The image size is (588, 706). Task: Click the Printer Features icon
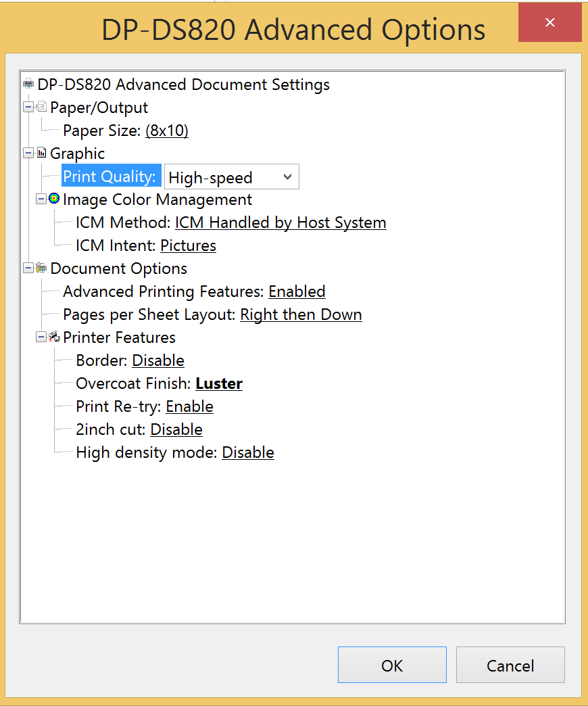point(54,336)
